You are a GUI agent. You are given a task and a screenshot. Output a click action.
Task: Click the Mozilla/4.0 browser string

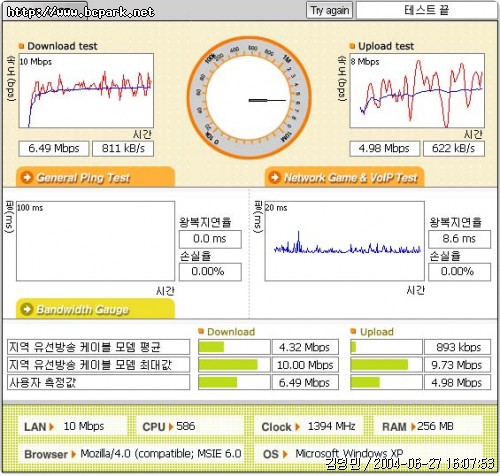click(161, 454)
